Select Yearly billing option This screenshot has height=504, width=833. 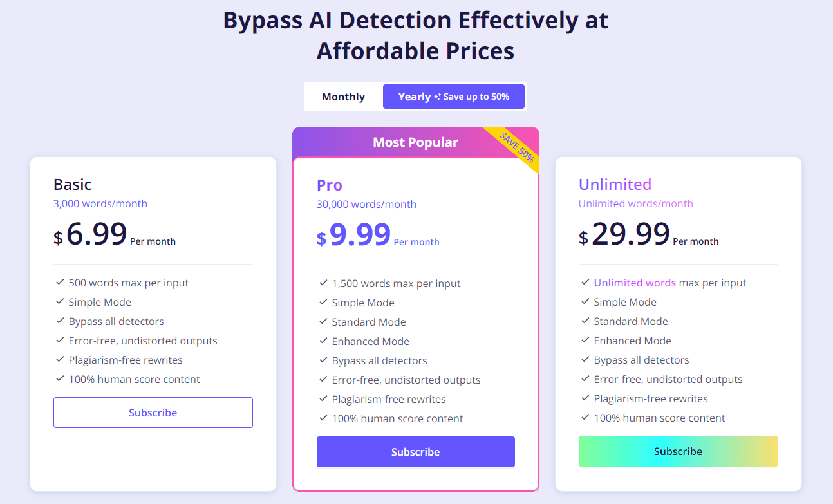point(453,97)
